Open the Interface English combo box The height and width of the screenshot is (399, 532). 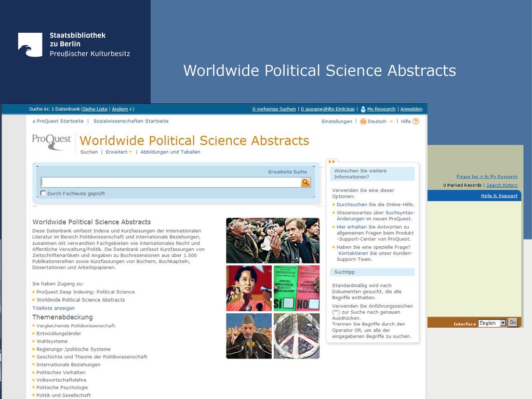coord(492,323)
